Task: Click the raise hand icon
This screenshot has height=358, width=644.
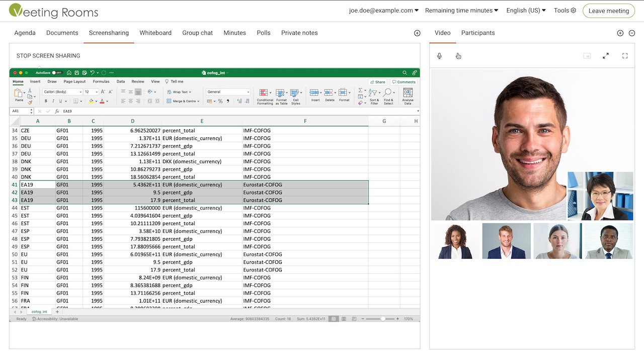Action: point(458,56)
